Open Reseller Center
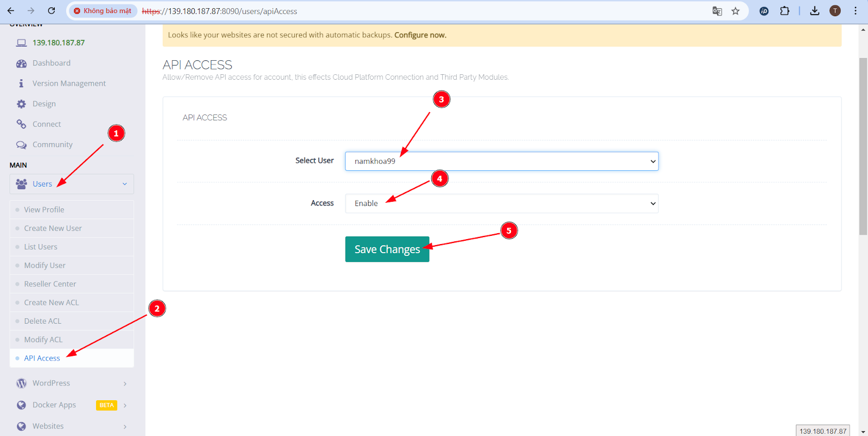This screenshot has height=436, width=868. point(72,284)
